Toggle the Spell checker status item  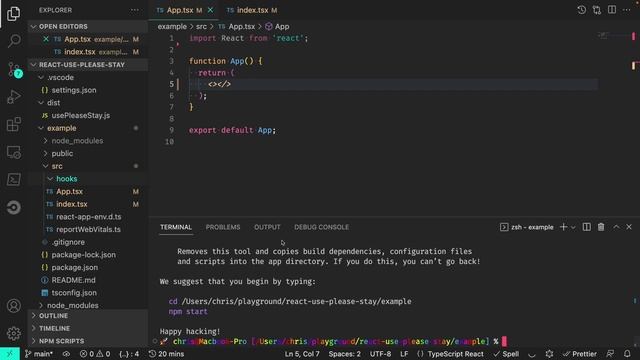coord(506,354)
